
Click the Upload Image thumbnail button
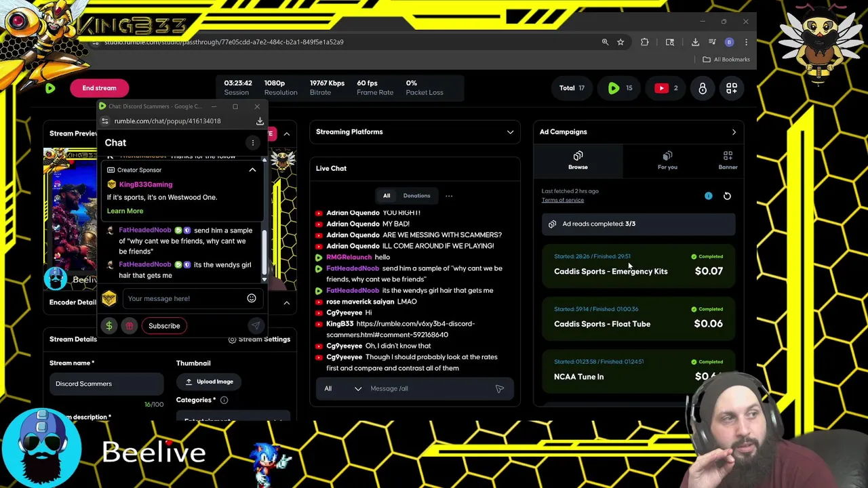pyautogui.click(x=209, y=382)
